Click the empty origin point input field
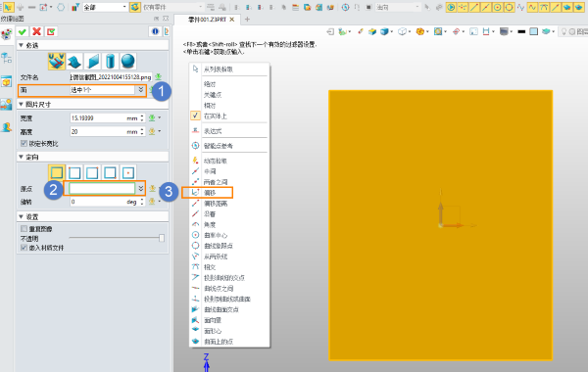The height and width of the screenshot is (372, 588). point(102,188)
